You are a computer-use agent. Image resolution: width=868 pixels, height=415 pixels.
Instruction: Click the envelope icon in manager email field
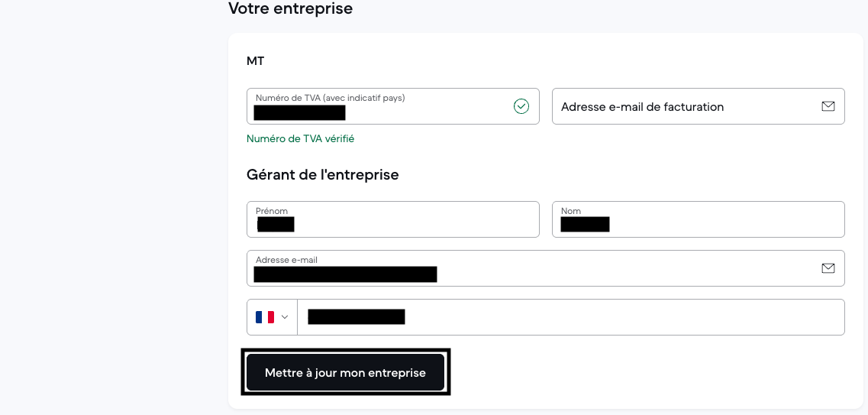click(828, 268)
